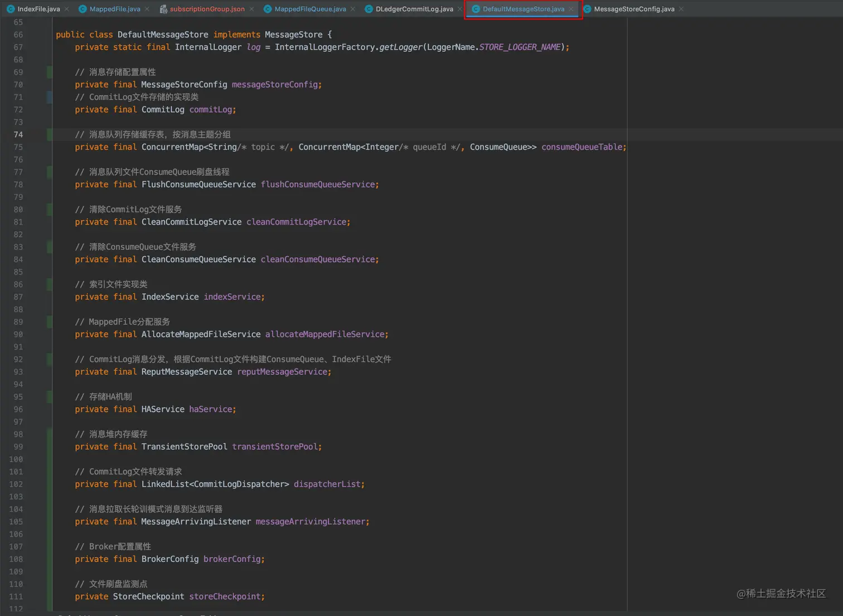
Task: Click the InternalLogger type on line 67
Action: 208,47
